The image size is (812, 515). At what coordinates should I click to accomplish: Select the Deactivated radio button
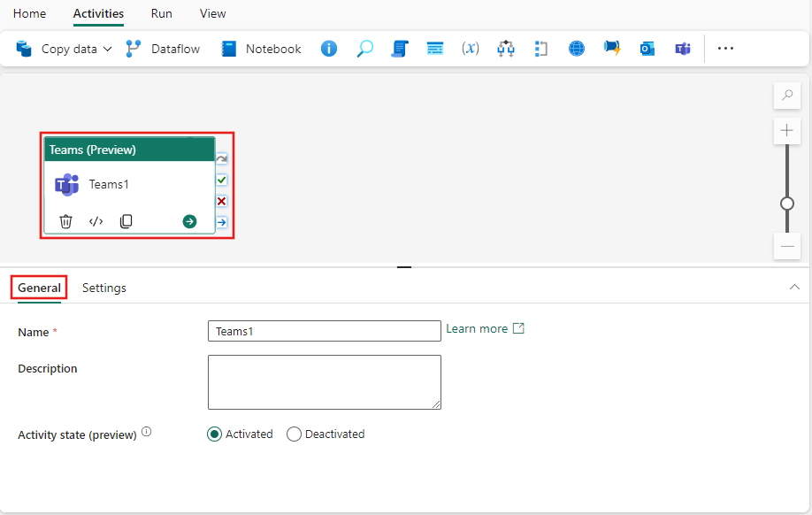(294, 434)
